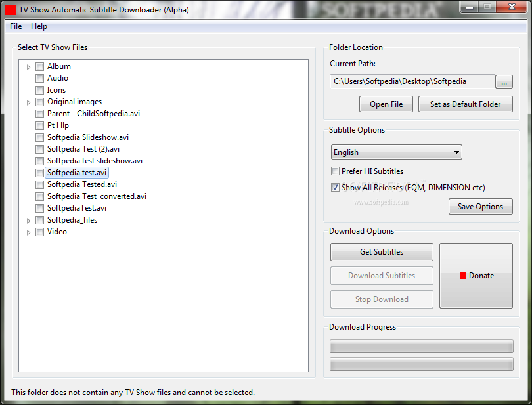
Task: Enable Prefer HI Subtitles option
Action: tap(335, 171)
